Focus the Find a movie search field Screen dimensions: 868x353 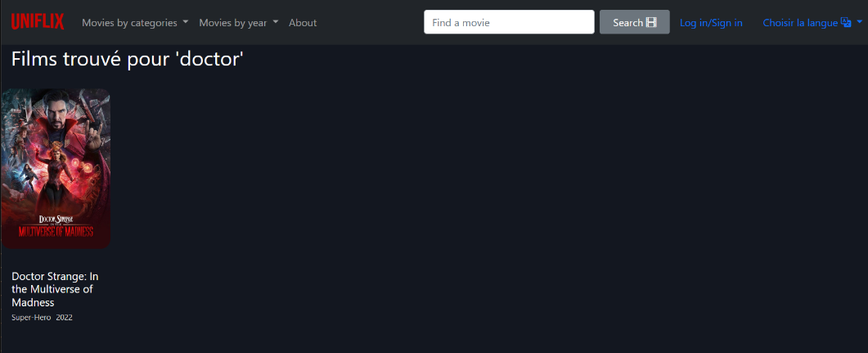point(509,22)
